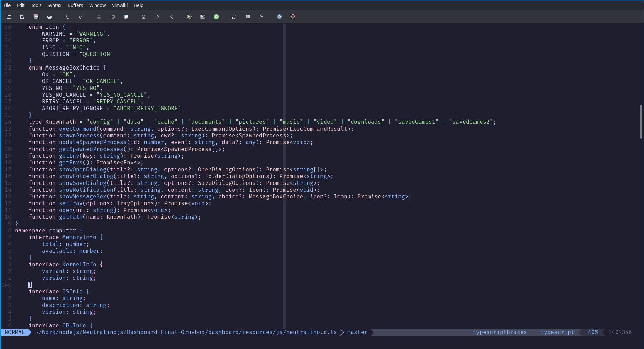Click the neutralino.d.ts file path

tap(186, 332)
